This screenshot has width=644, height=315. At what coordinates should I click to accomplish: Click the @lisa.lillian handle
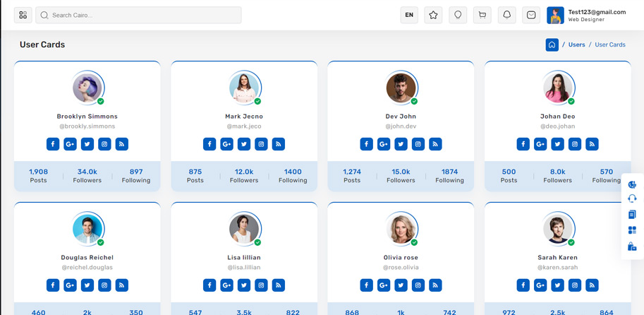[x=244, y=267]
